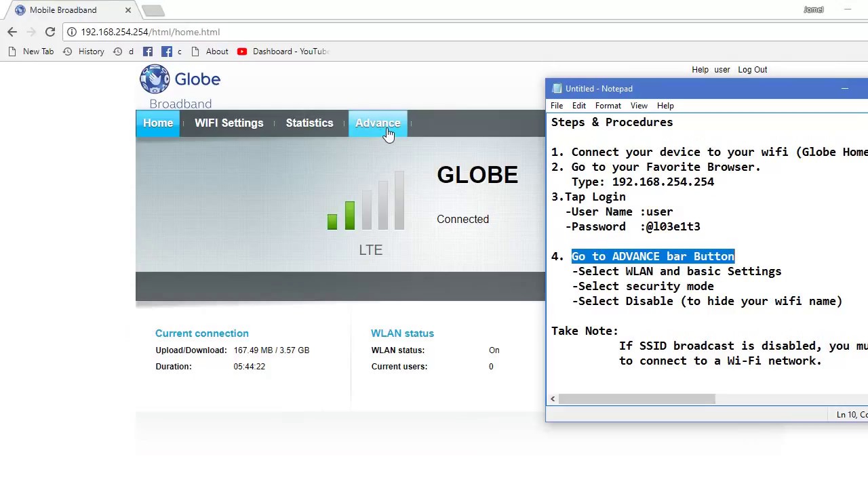Open the Advance tab
Viewport: 868px width, 488px height.
coord(378,123)
